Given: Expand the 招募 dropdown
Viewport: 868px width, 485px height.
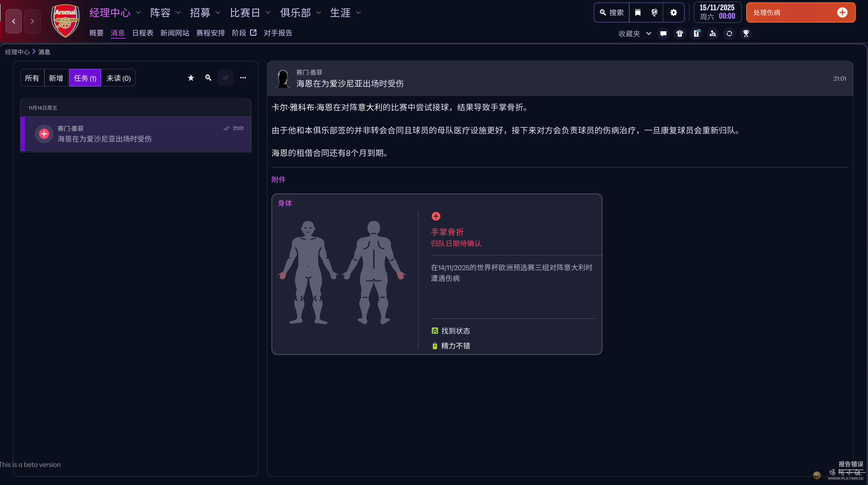Looking at the screenshot, I should [205, 13].
